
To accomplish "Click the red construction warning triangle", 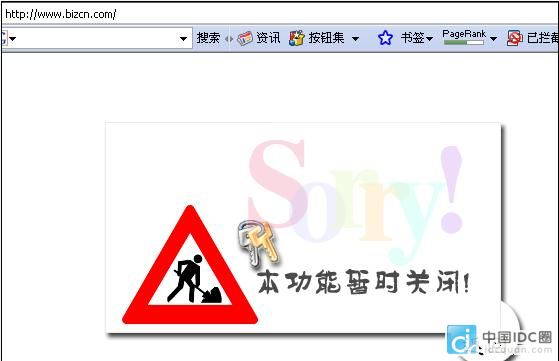I will pyautogui.click(x=190, y=265).
